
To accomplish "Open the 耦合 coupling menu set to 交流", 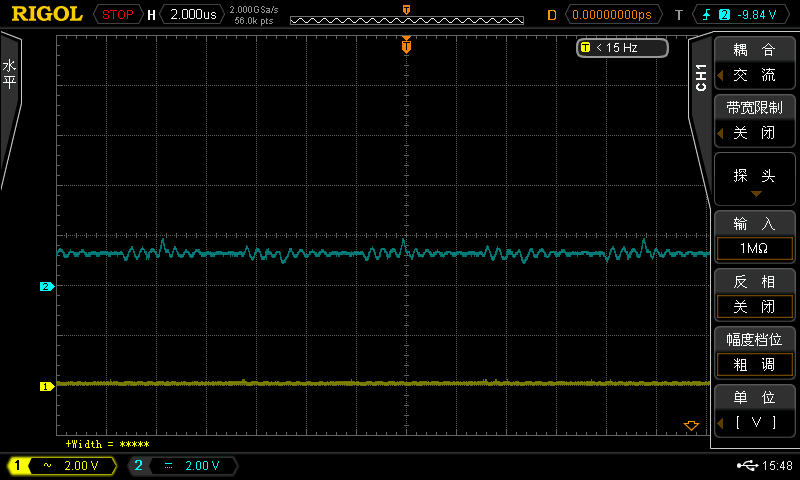I will pos(754,63).
